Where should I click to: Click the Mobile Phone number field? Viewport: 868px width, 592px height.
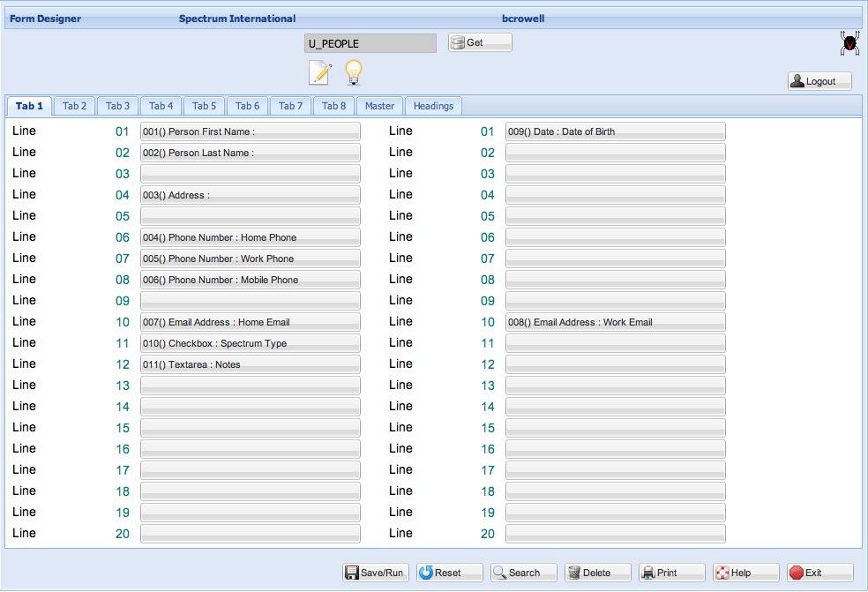tap(251, 280)
